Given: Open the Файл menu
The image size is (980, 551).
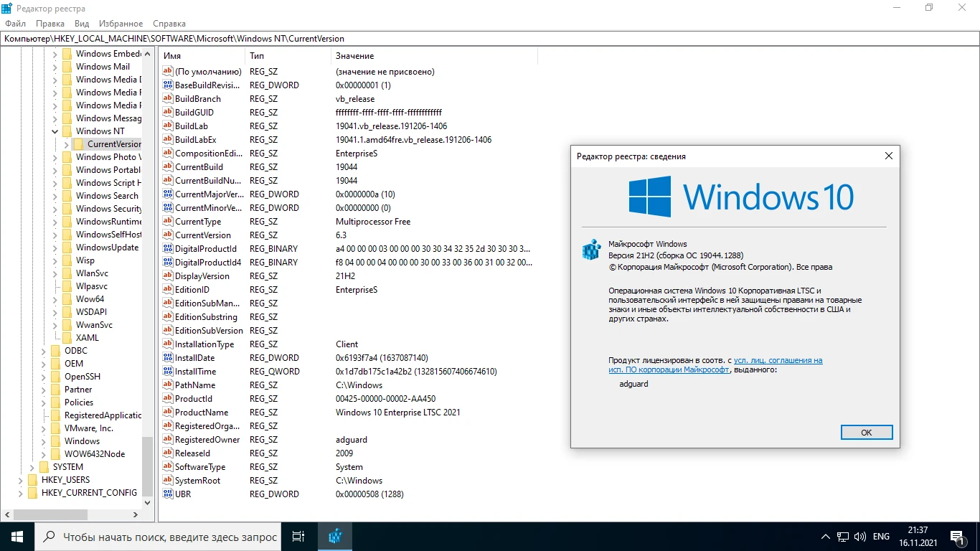Looking at the screenshot, I should click(x=15, y=24).
